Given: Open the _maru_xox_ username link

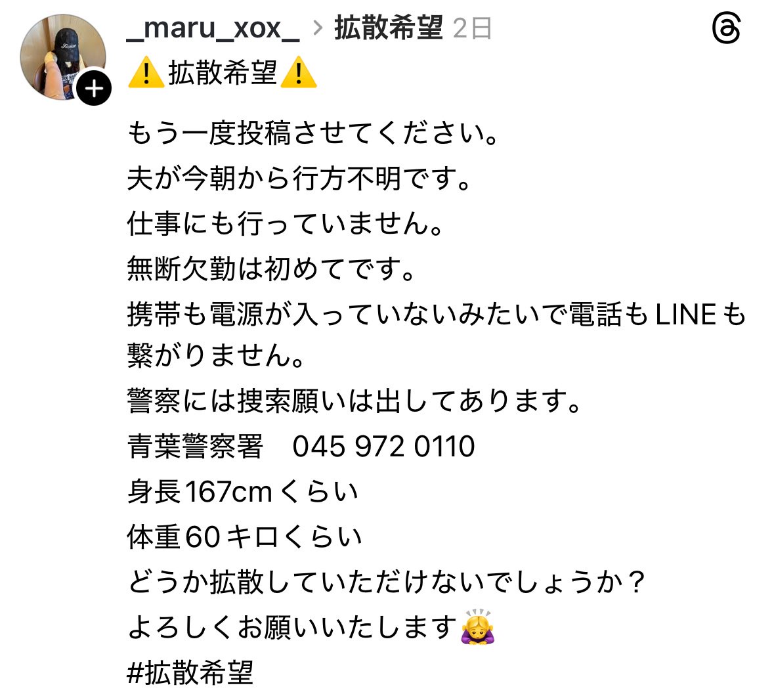Looking at the screenshot, I should pos(213,28).
